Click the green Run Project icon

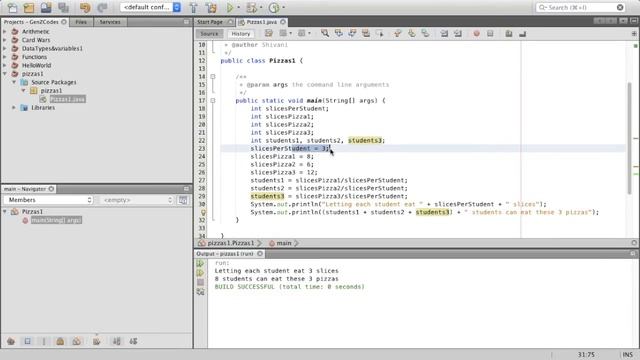point(230,7)
